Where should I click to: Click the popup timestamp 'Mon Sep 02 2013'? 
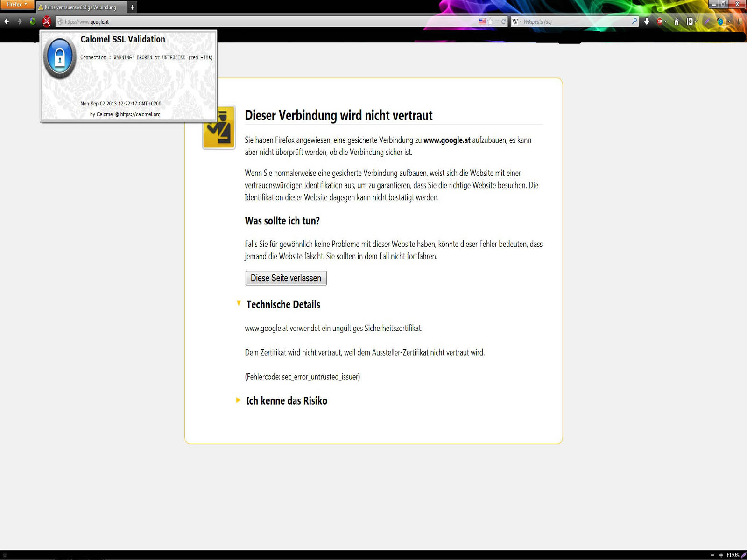(121, 104)
